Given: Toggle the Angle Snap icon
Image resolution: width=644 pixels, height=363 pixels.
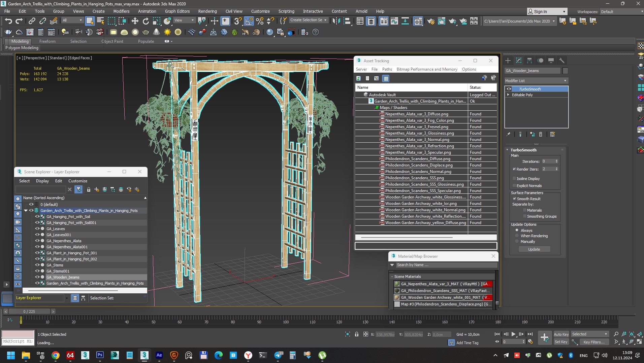Looking at the screenshot, I should [249, 21].
